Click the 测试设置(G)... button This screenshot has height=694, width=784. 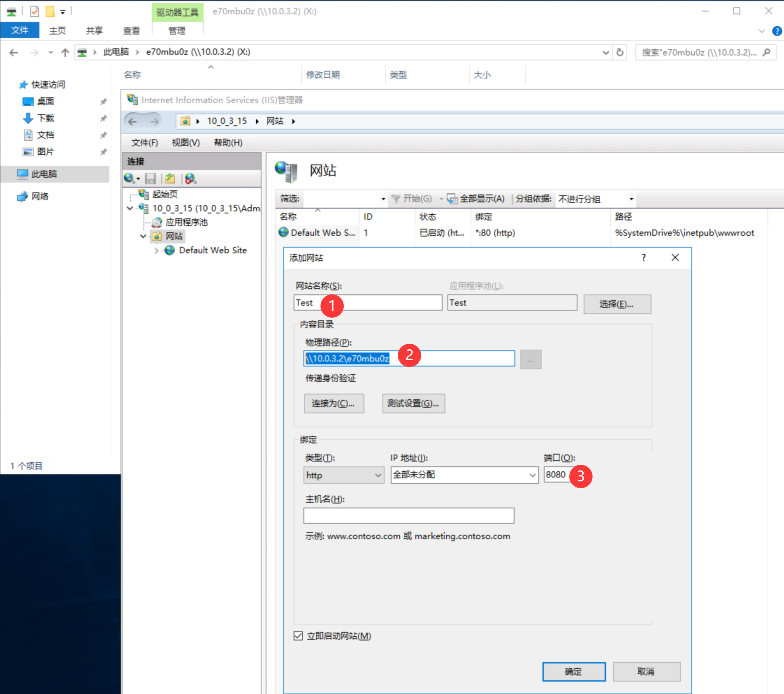coord(413,403)
